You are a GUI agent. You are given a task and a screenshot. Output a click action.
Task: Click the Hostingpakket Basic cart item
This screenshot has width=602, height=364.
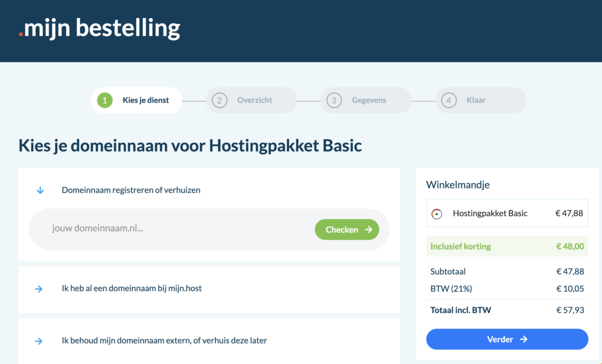tap(490, 214)
